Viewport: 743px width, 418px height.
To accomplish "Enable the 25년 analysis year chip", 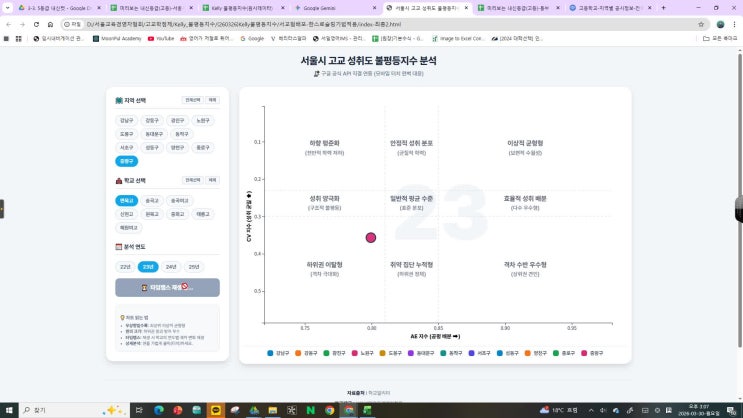I will pyautogui.click(x=194, y=267).
